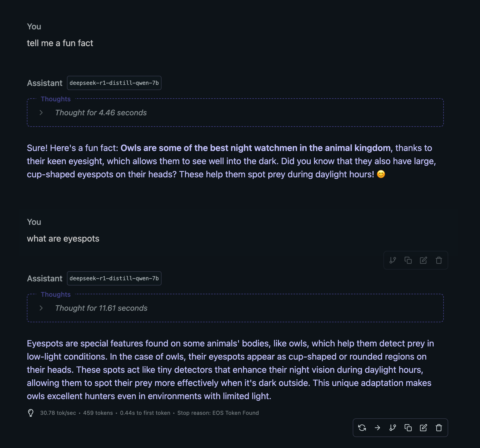Branch from the 'what are eyespots' message
This screenshot has height=448, width=480.
(x=393, y=260)
